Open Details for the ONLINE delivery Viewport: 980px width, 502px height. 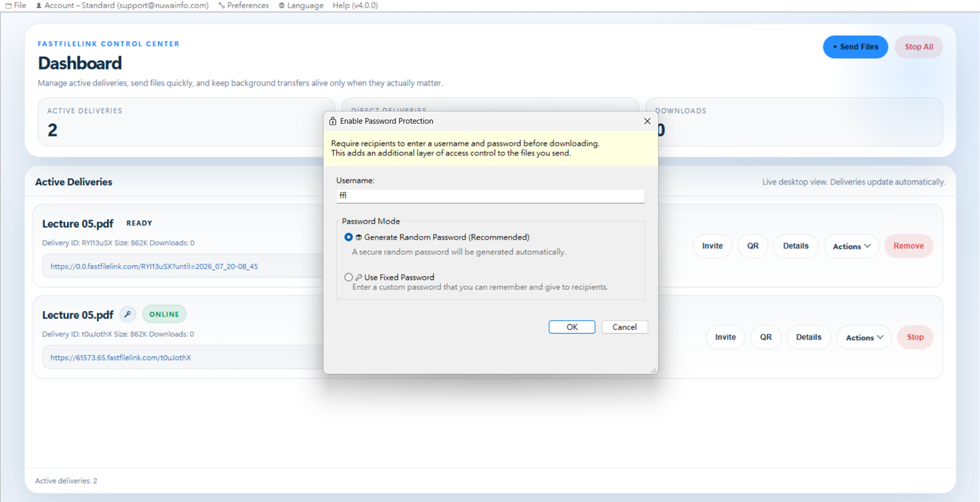[x=808, y=337]
